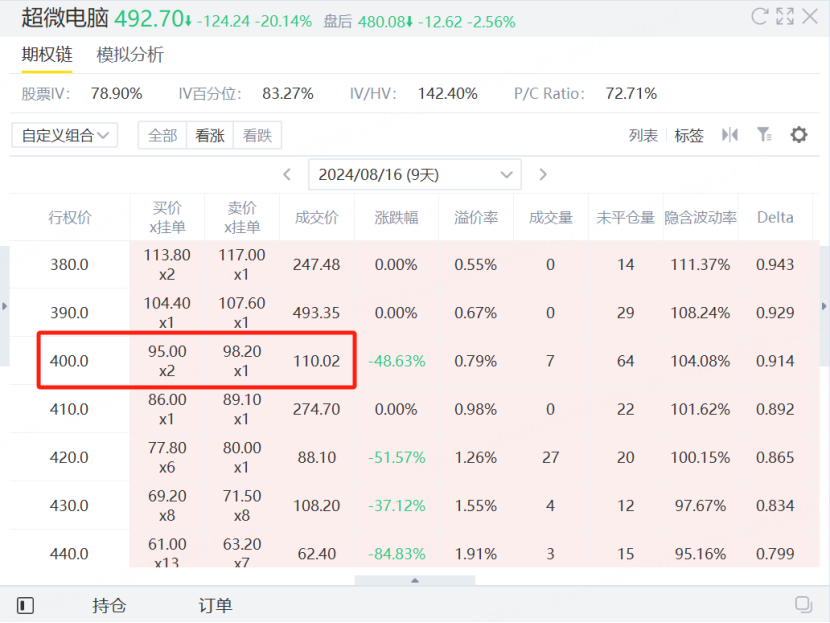Image resolution: width=830 pixels, height=623 pixels.
Task: Click the P/C Ratio value 72.71%
Action: (x=631, y=94)
